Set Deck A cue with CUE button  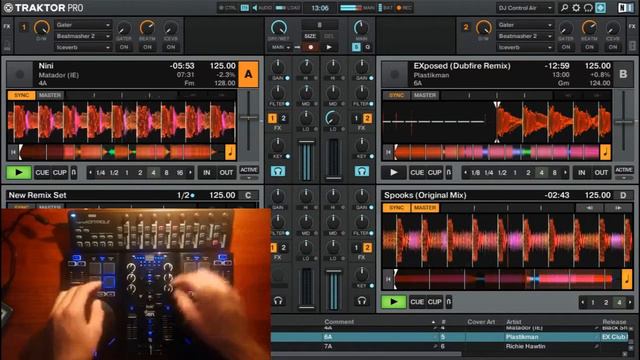pos(42,173)
